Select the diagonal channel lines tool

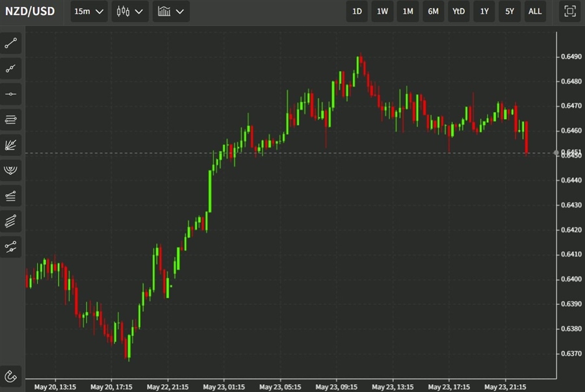[10, 221]
